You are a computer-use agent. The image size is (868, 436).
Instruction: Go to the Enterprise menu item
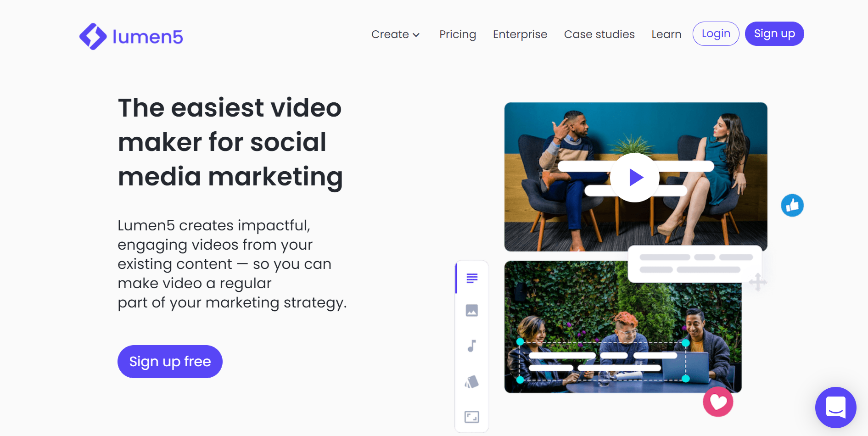pyautogui.click(x=520, y=34)
